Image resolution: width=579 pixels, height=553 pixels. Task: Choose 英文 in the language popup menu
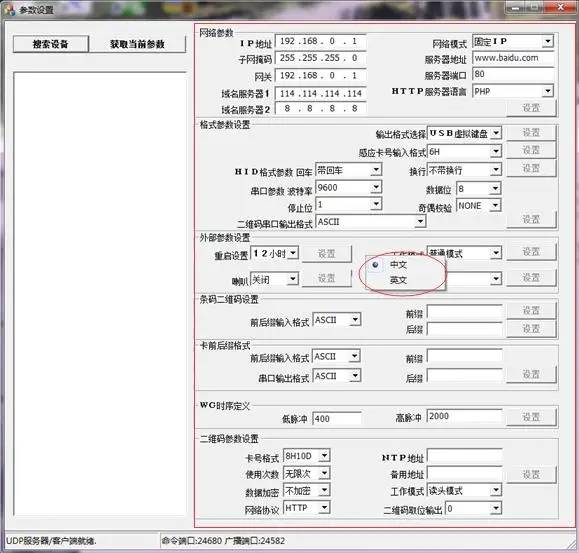[x=398, y=280]
